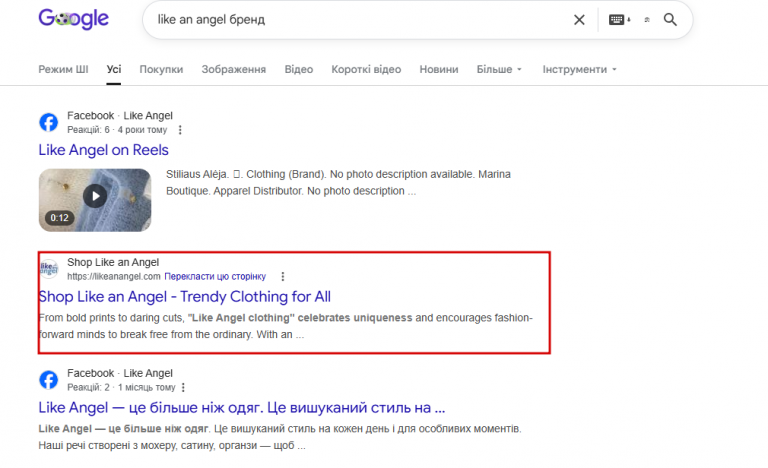Open options menu for 'Реакцій: 6' result

pyautogui.click(x=180, y=130)
